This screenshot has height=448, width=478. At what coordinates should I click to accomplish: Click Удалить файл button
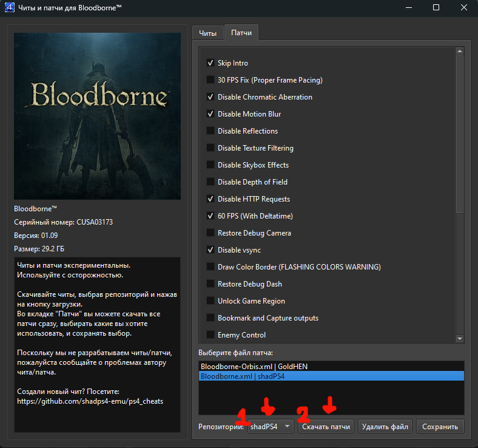tap(385, 426)
